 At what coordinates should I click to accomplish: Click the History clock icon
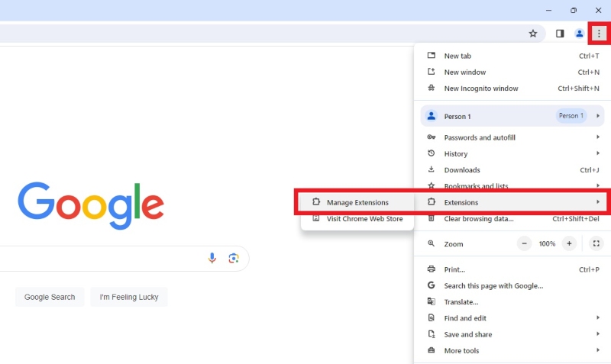[x=431, y=153]
